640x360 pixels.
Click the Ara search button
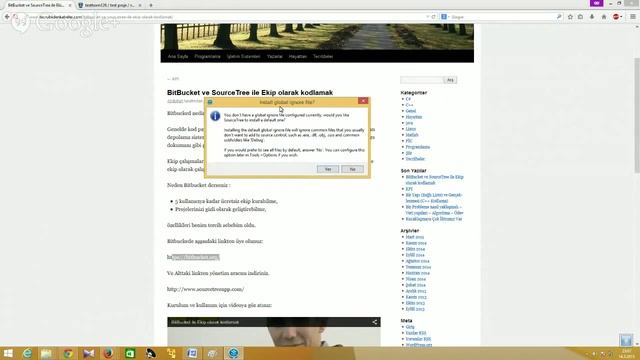tap(450, 80)
